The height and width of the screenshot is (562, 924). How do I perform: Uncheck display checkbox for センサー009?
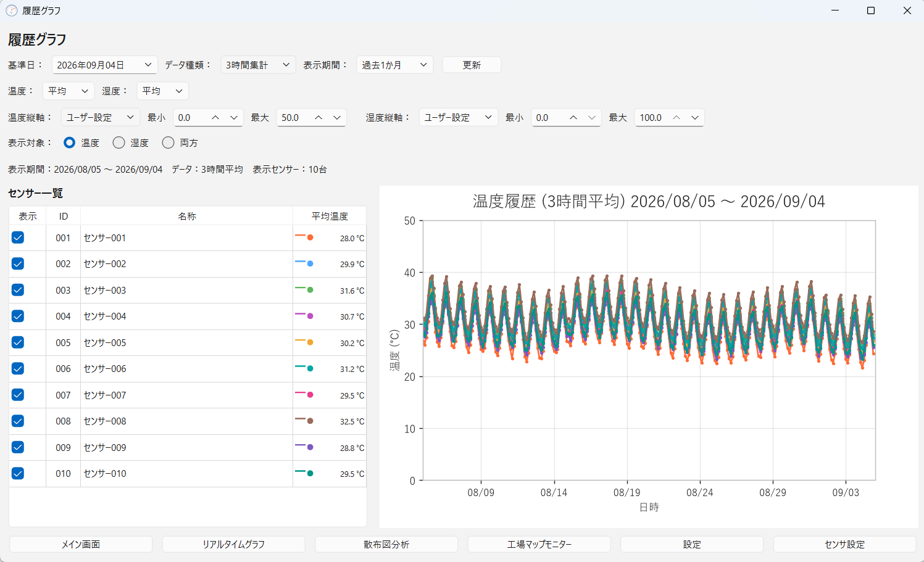coord(18,447)
